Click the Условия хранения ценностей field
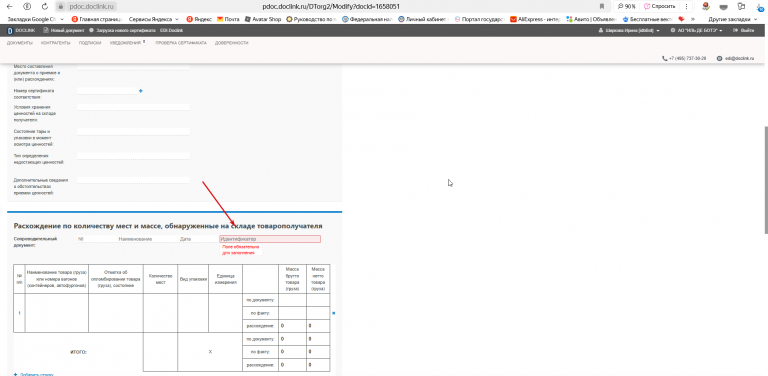Viewport: 768px width, 376px height. 133,107
